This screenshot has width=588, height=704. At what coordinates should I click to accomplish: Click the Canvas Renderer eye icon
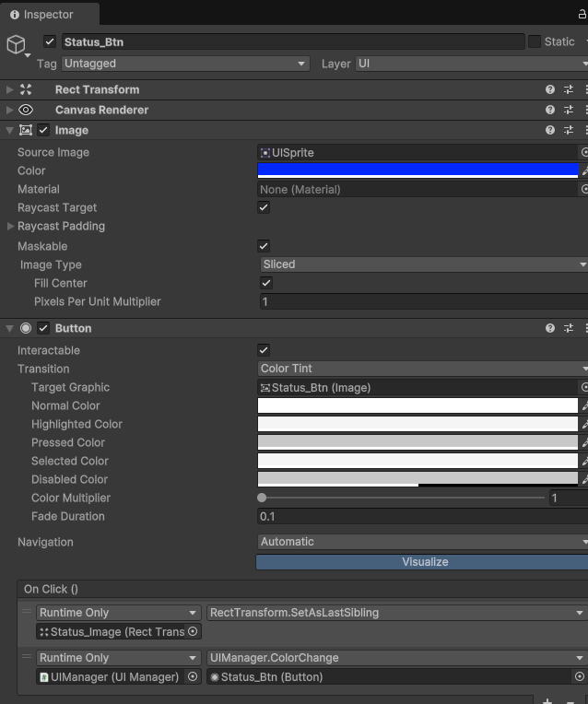tap(26, 110)
